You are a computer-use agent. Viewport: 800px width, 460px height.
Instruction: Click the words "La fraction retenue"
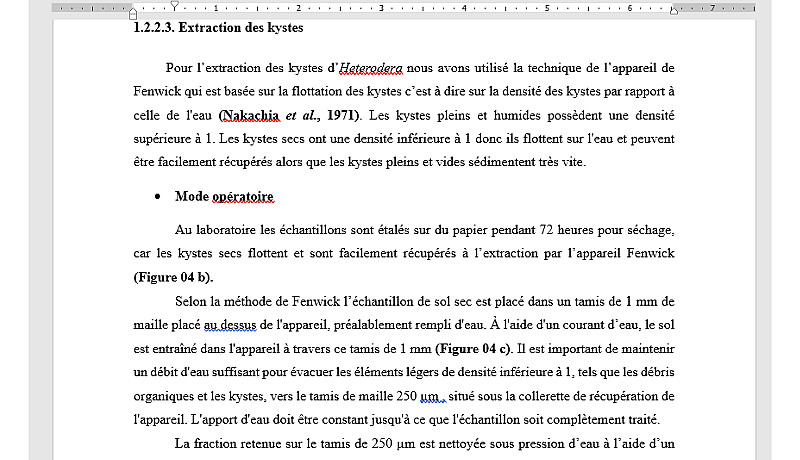pos(228,443)
